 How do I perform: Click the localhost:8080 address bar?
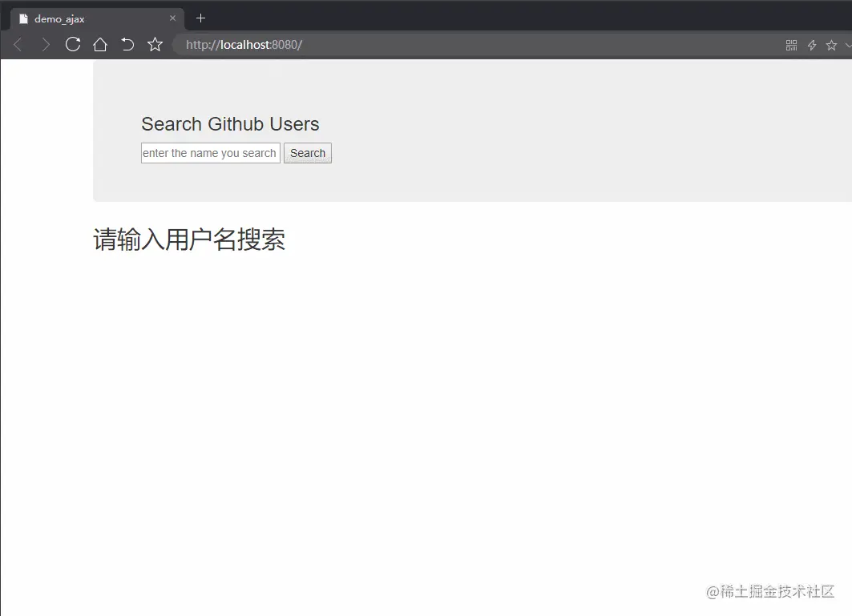[x=244, y=45]
